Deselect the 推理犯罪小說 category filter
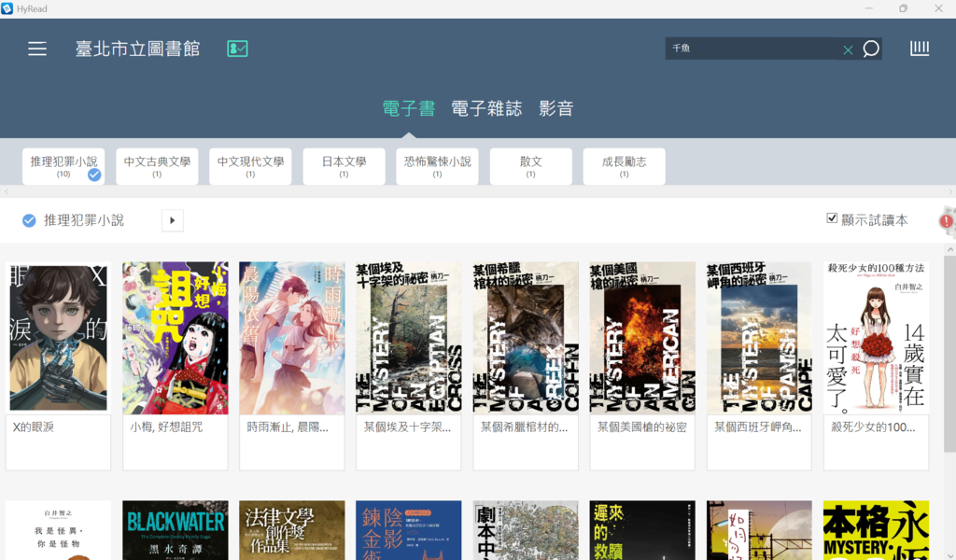This screenshot has height=560, width=956. click(63, 166)
